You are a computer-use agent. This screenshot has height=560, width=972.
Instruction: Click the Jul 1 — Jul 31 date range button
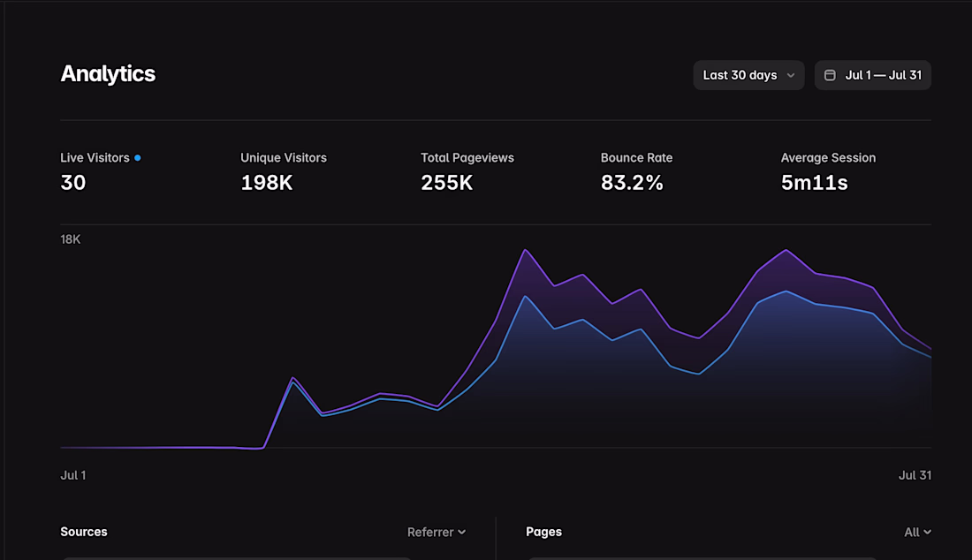tap(873, 75)
